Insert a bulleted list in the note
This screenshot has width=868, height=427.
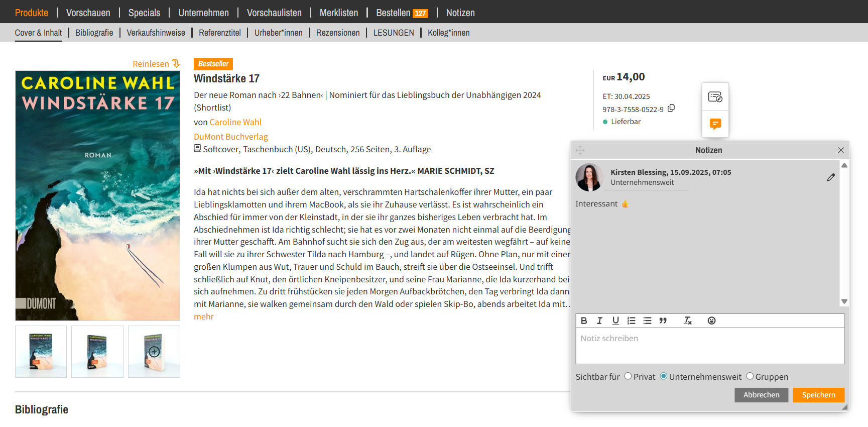648,321
